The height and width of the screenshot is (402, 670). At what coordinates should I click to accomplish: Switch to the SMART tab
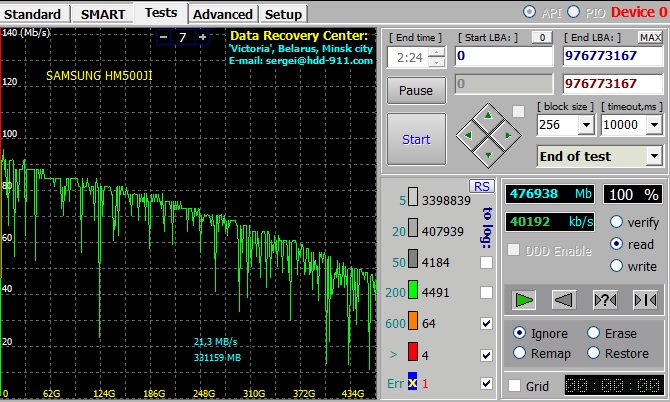point(103,14)
